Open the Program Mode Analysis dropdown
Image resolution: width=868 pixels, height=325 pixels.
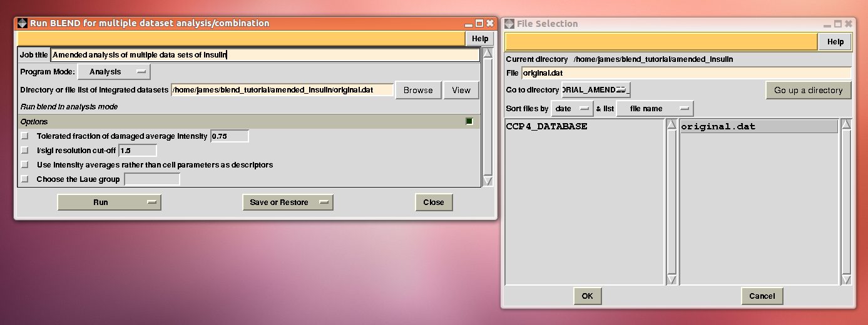pos(115,72)
